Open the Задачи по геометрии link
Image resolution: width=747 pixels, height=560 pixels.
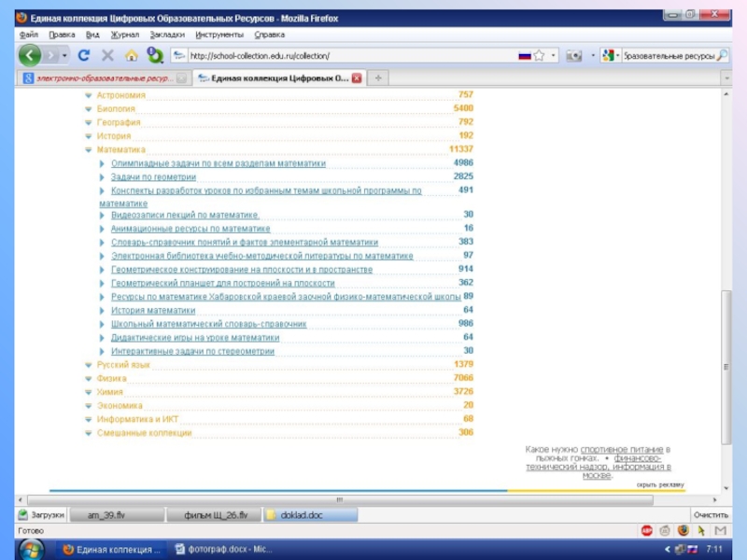[153, 176]
